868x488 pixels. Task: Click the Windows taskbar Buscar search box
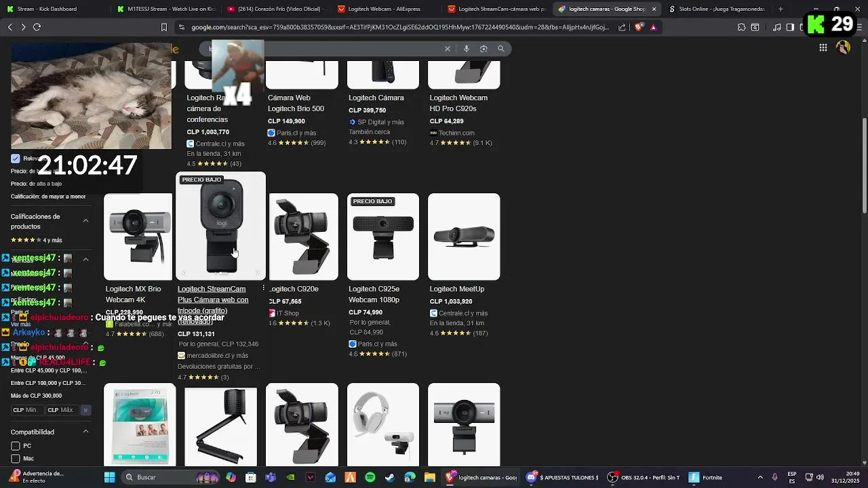point(170,477)
